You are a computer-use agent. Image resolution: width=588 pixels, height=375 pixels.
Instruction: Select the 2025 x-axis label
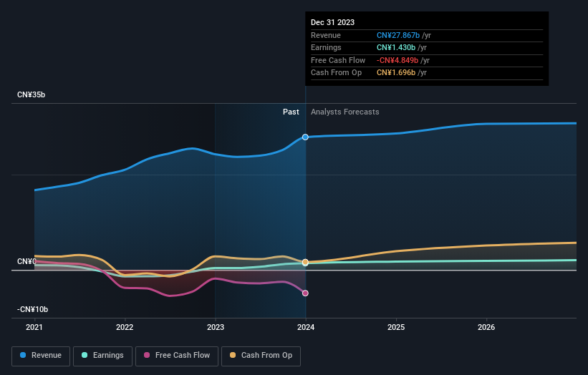pos(396,327)
